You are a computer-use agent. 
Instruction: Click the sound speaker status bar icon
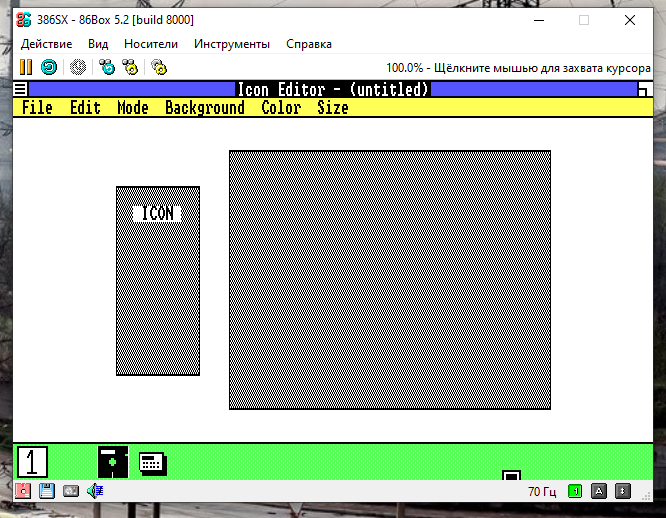tap(95, 491)
